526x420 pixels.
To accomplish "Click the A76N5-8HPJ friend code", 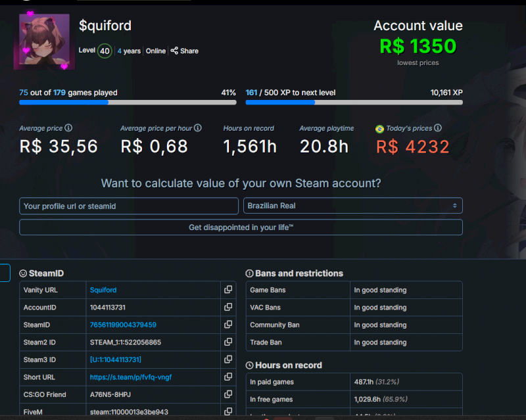I will pos(110,394).
